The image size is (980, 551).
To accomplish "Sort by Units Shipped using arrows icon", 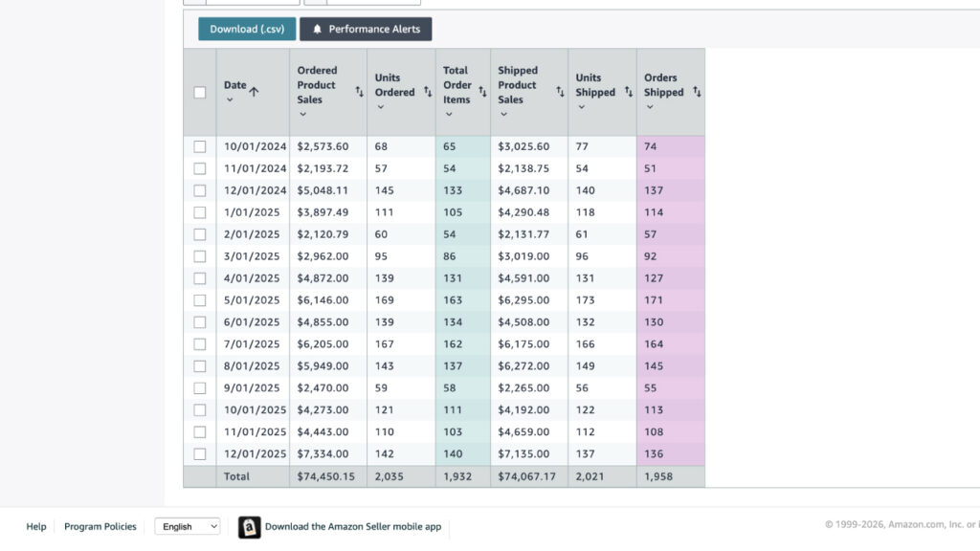I will [629, 92].
